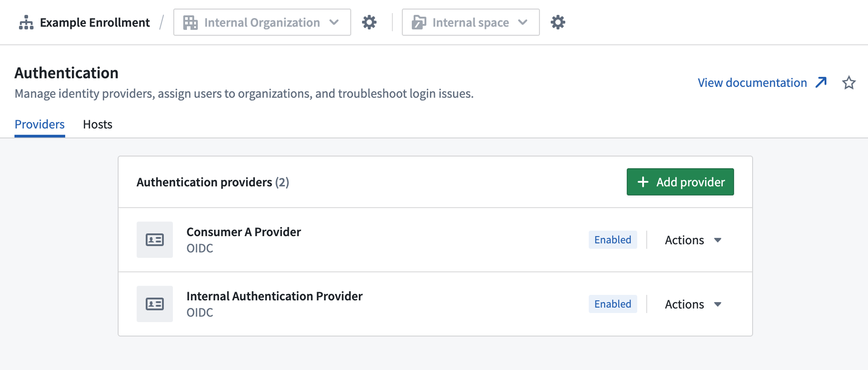Click Internal Authentication Provider card icon
The height and width of the screenshot is (370, 868).
155,304
